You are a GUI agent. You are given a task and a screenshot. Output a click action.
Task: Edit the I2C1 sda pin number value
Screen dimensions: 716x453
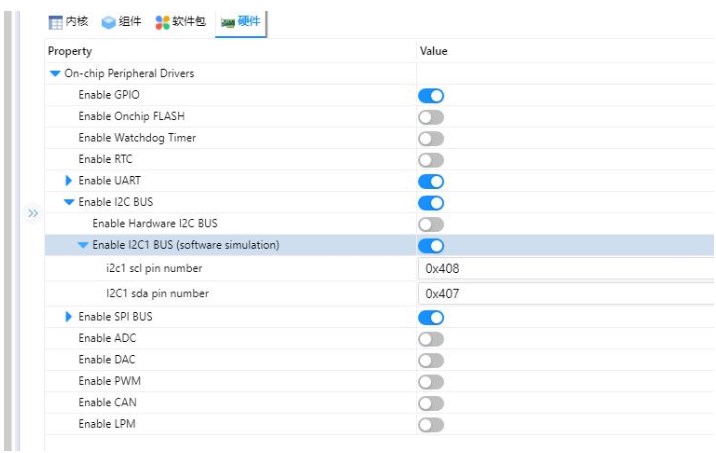(566, 294)
